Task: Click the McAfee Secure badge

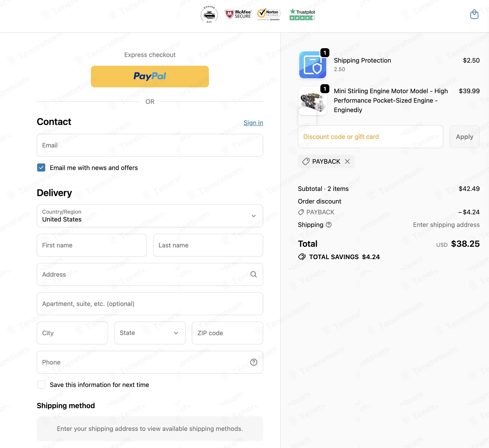Action: coord(238,14)
